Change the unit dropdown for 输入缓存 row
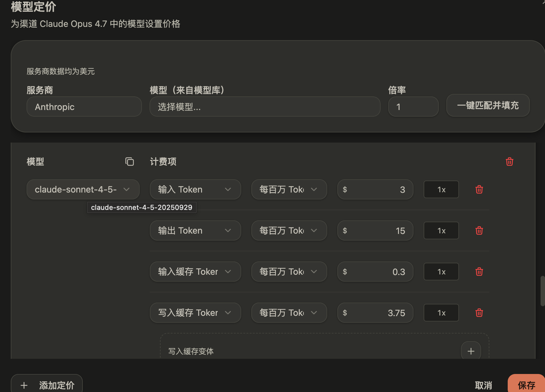The width and height of the screenshot is (545, 392). pos(289,272)
